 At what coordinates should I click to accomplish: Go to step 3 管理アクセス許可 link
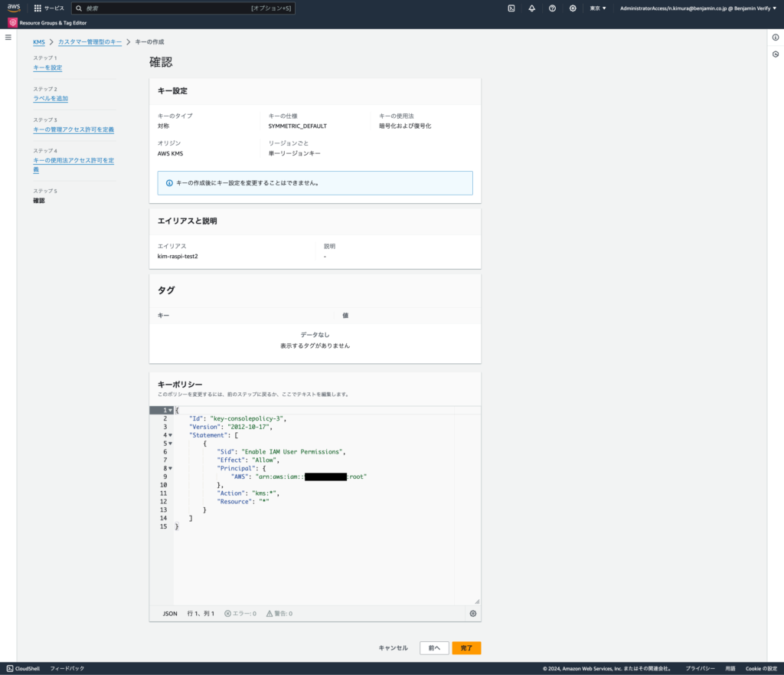(x=73, y=129)
